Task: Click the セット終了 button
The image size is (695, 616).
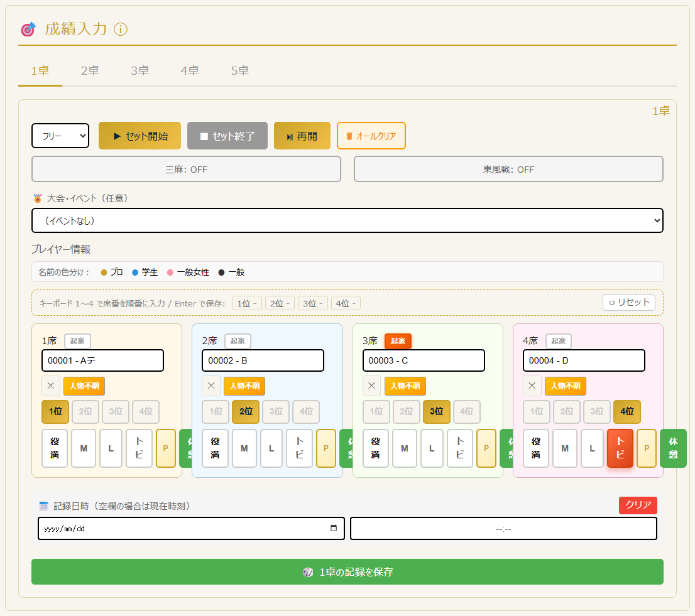Action: (227, 136)
